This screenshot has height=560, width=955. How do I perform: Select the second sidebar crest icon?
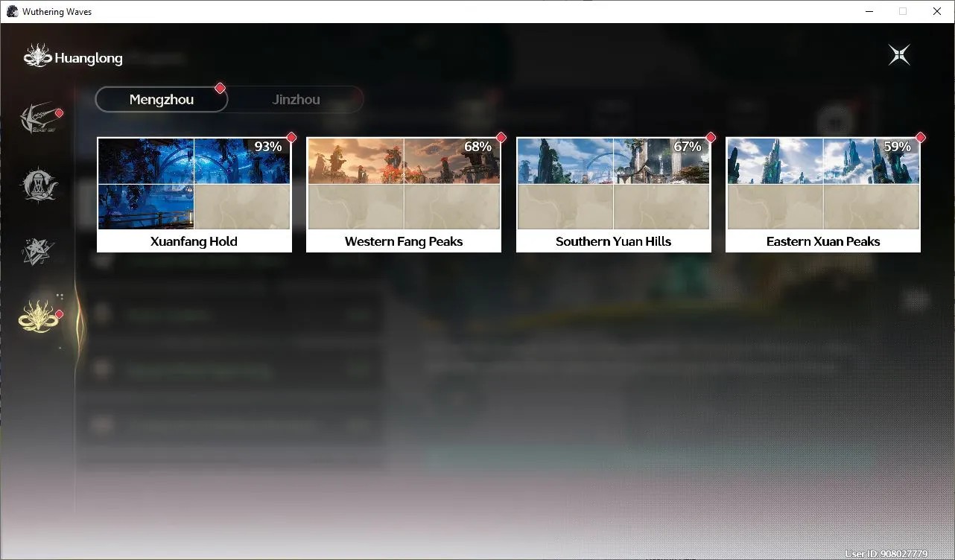pyautogui.click(x=39, y=184)
